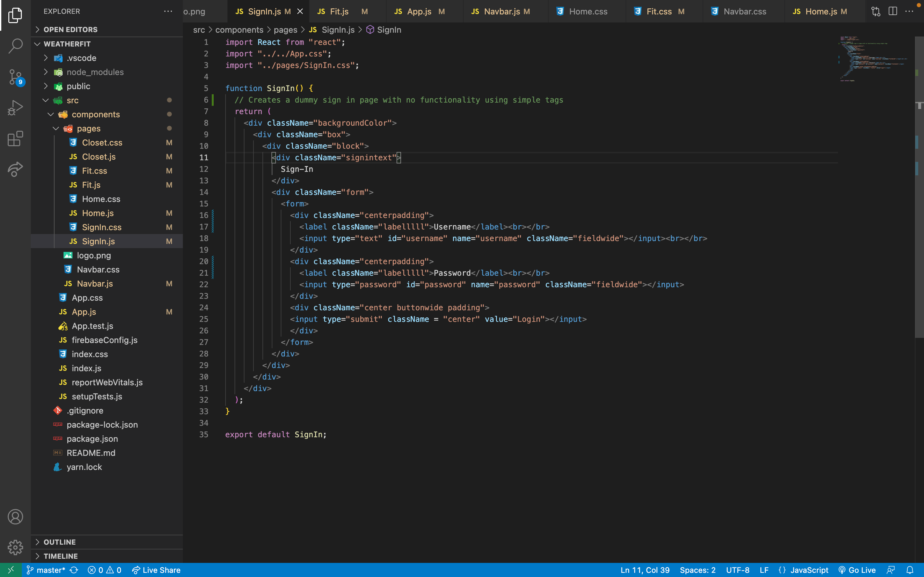
Task: Click the master branch indicator
Action: tap(46, 570)
